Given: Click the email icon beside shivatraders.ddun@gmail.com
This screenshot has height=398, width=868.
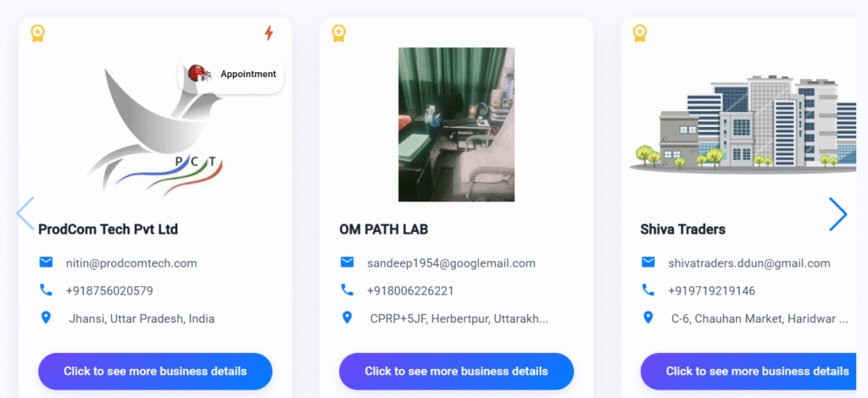Looking at the screenshot, I should [x=648, y=262].
